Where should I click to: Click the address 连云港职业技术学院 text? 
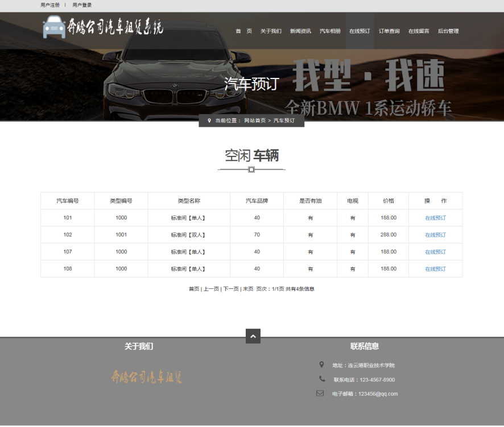(x=371, y=366)
